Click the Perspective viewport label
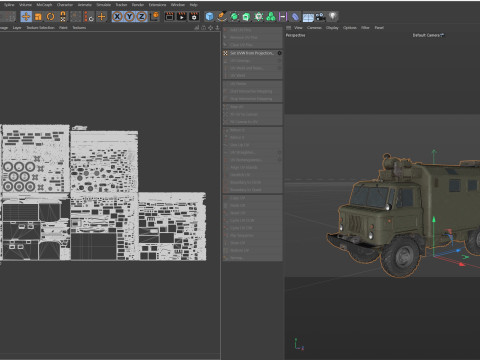This screenshot has height=360, width=480. [x=295, y=35]
